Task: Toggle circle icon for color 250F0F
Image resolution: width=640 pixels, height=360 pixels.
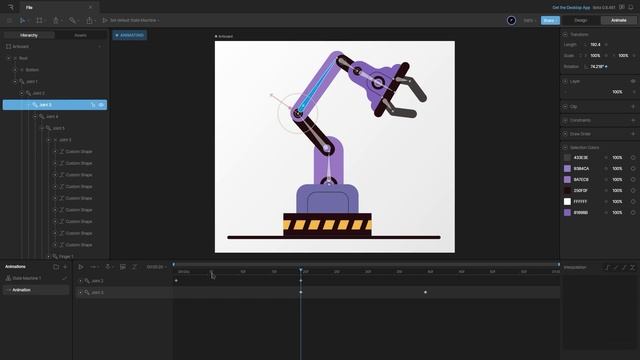Action: pos(633,191)
